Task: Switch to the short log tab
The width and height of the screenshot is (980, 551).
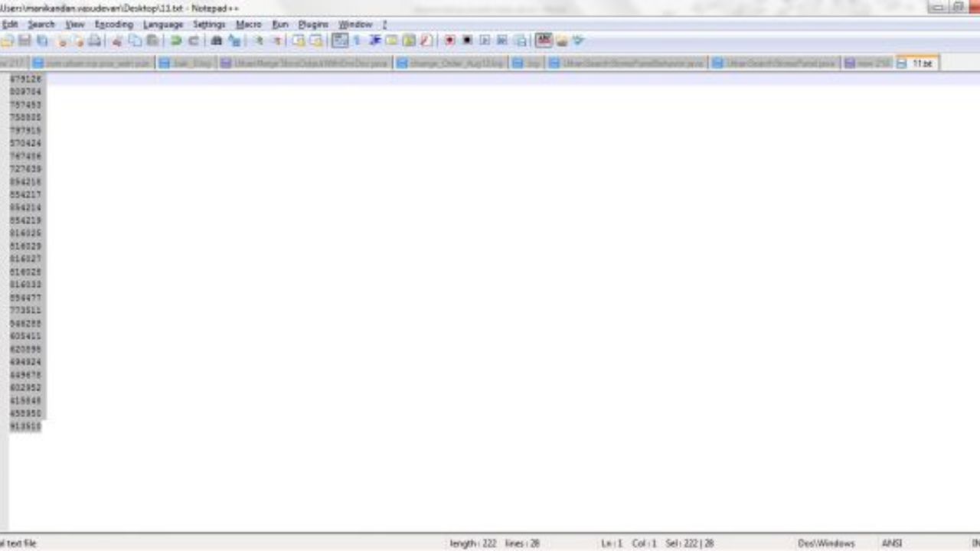Action: [x=528, y=63]
